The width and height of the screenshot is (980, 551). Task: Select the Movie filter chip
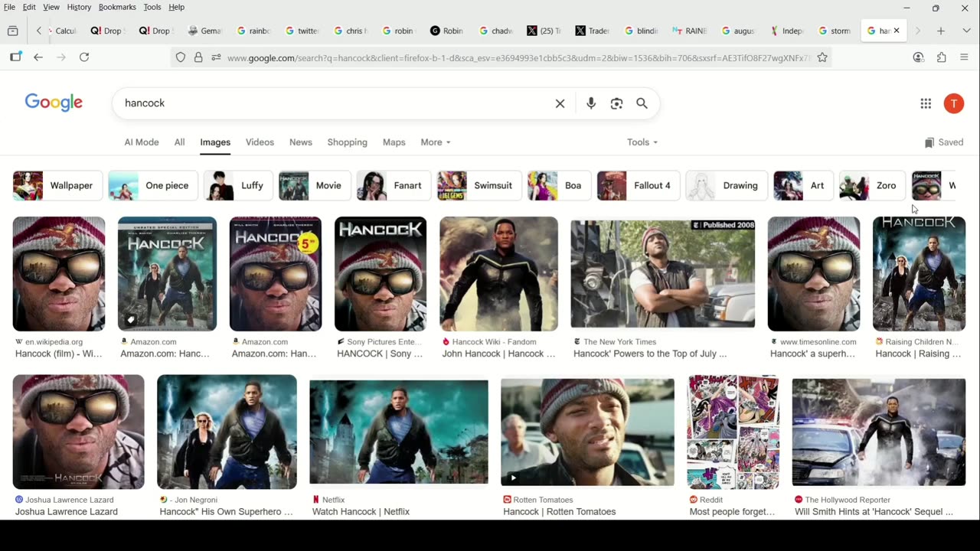[x=315, y=186]
